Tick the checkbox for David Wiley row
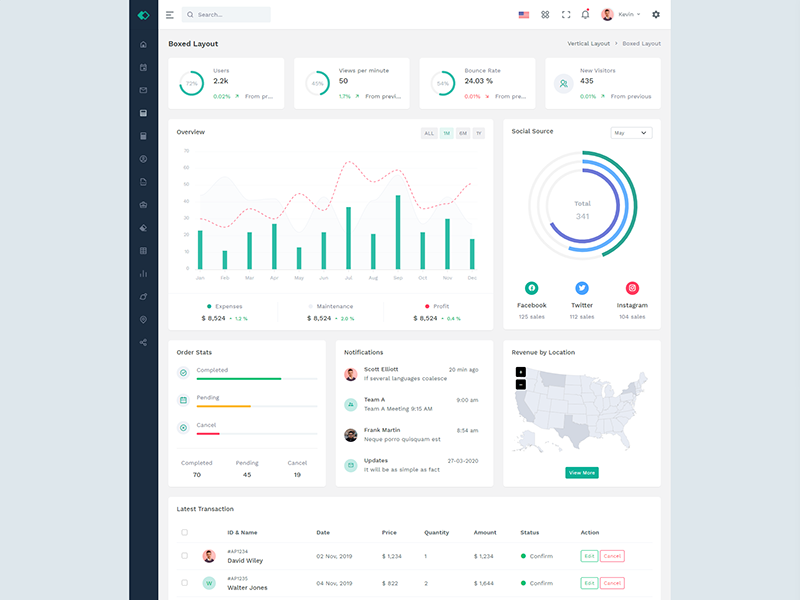Image resolution: width=800 pixels, height=600 pixels. coord(184,555)
